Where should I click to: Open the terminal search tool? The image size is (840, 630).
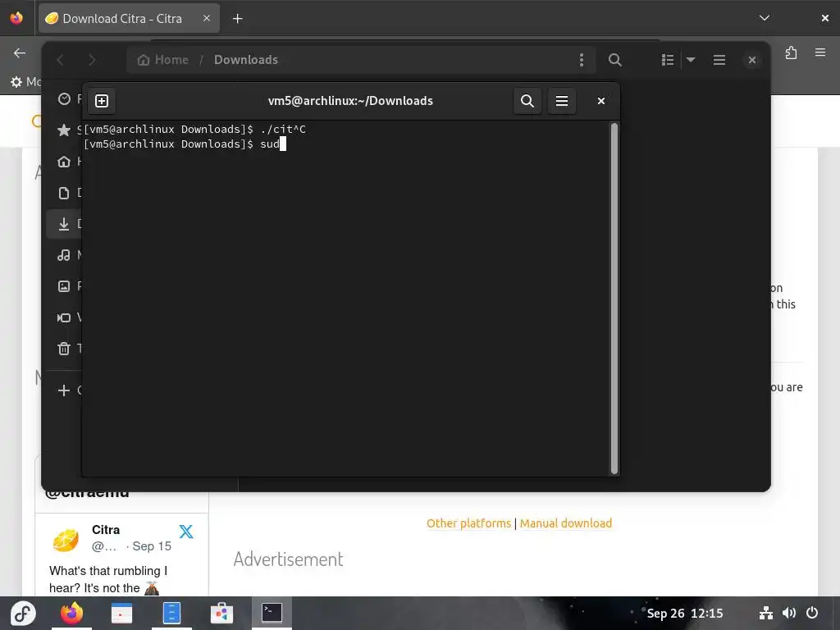tap(527, 101)
